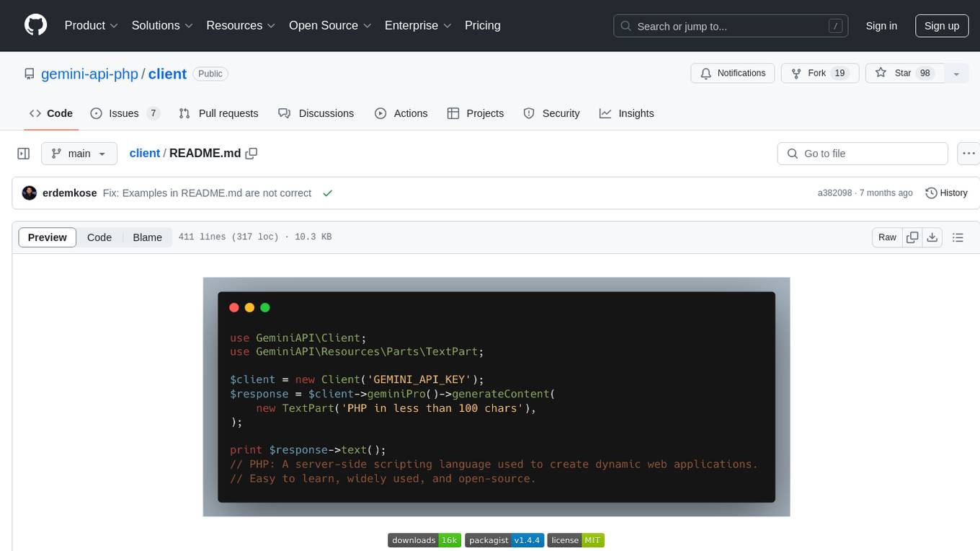
Task: Expand the Solutions menu
Action: tap(162, 25)
